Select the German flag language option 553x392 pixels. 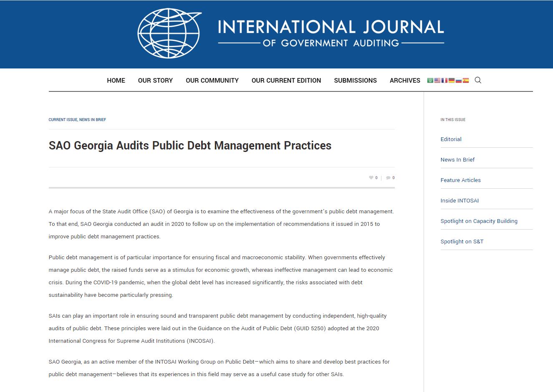(x=451, y=81)
